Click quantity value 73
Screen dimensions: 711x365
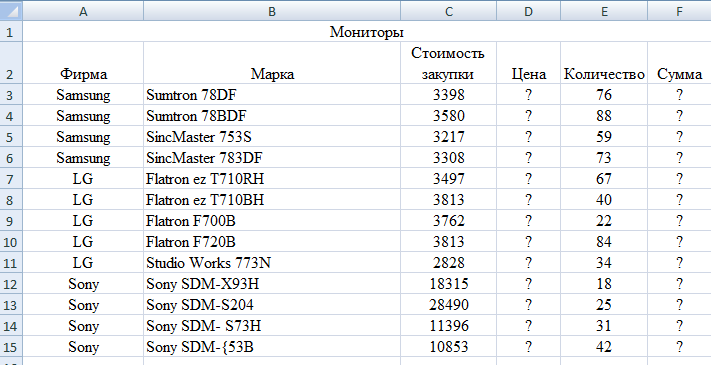pyautogui.click(x=604, y=158)
